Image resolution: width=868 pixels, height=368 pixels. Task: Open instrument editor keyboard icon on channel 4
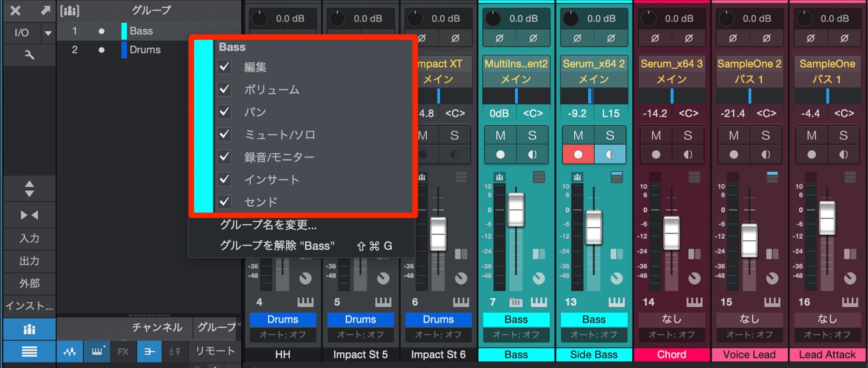(304, 302)
